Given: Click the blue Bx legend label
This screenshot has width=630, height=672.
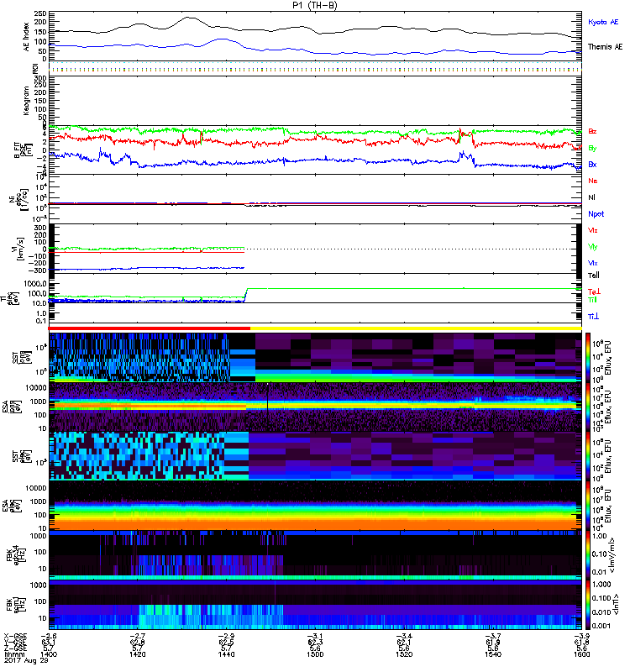Looking at the screenshot, I should coord(592,164).
